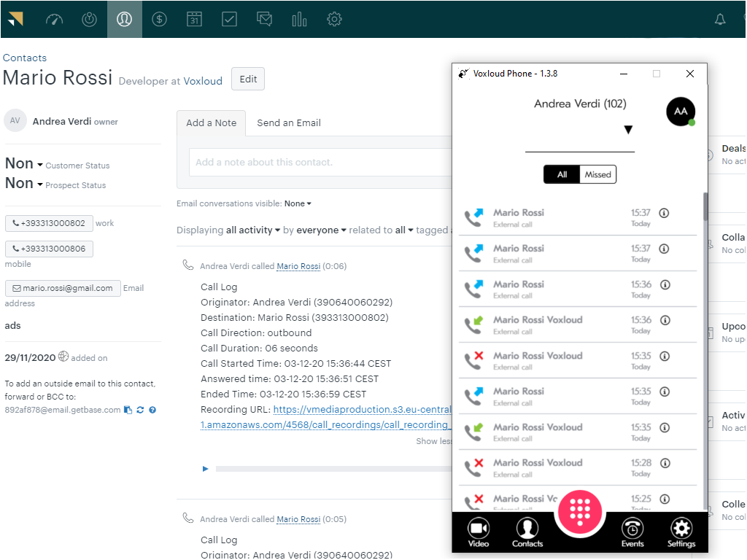Open the Contacts breadcrumb link

[25, 58]
